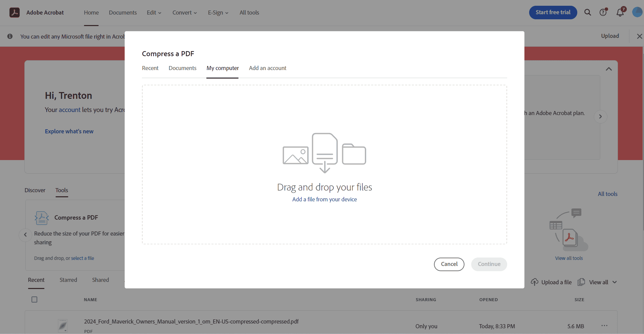The image size is (644, 334).
Task: Select the Tools tab
Action: pyautogui.click(x=62, y=190)
